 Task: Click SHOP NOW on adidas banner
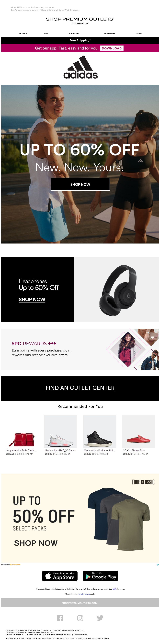click(x=80, y=184)
